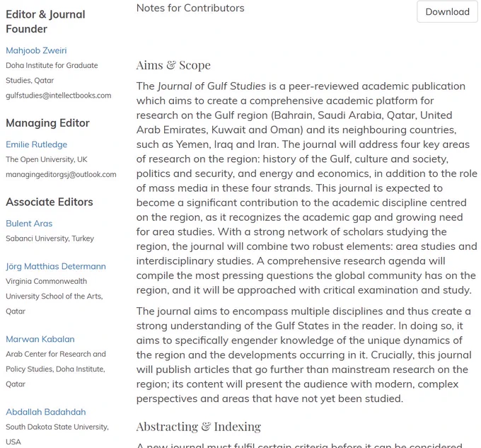Open Emilie Rutledge's profile link
The height and width of the screenshot is (448, 481).
pyautogui.click(x=37, y=144)
